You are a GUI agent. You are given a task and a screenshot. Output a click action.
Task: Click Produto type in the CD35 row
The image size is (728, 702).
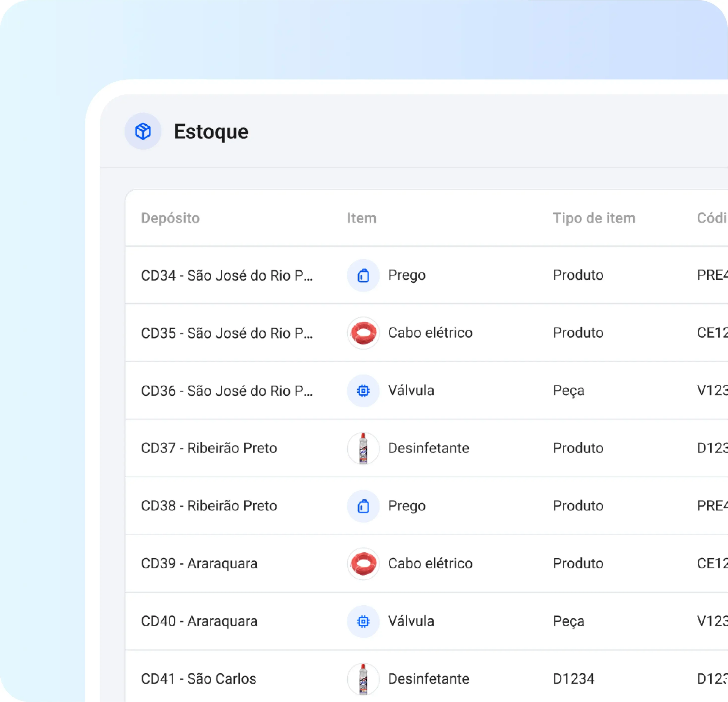click(578, 333)
